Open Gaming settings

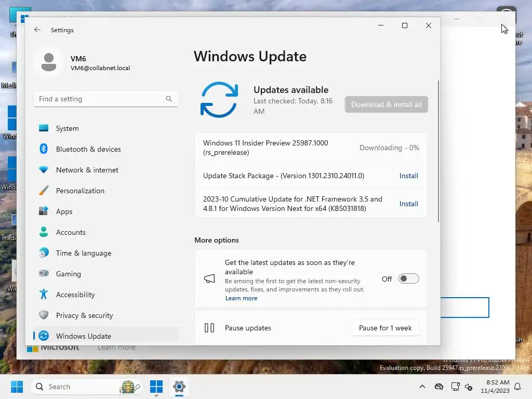(x=106, y=274)
